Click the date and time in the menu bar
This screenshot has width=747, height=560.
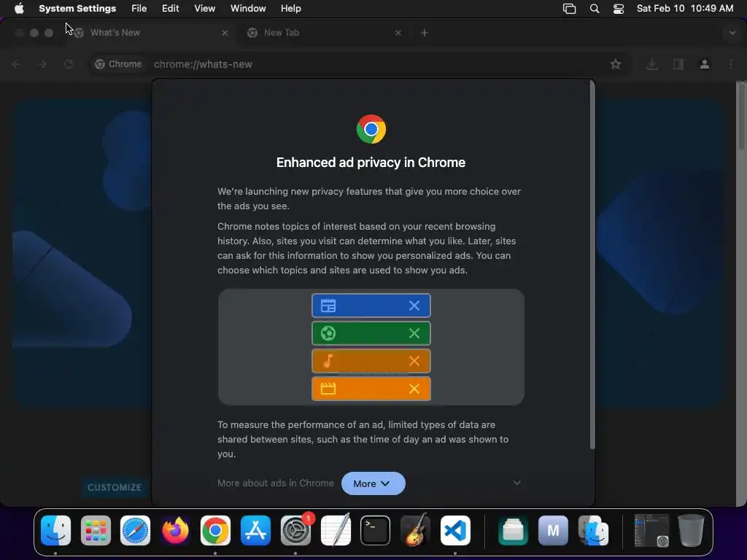click(x=684, y=9)
